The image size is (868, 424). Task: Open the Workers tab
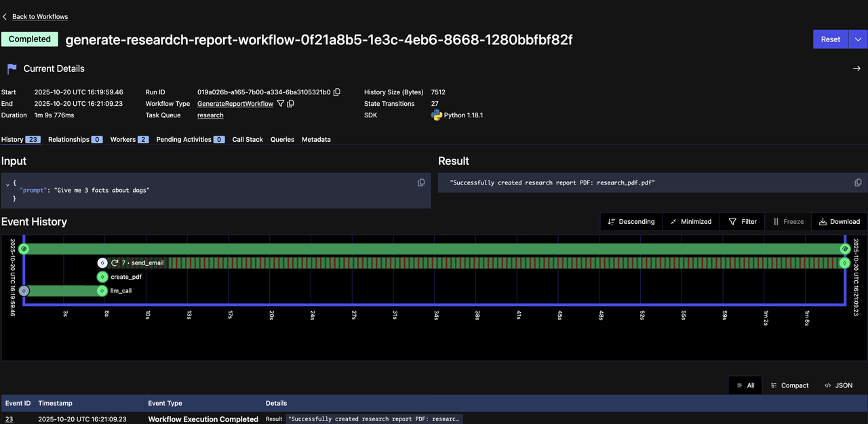point(130,139)
